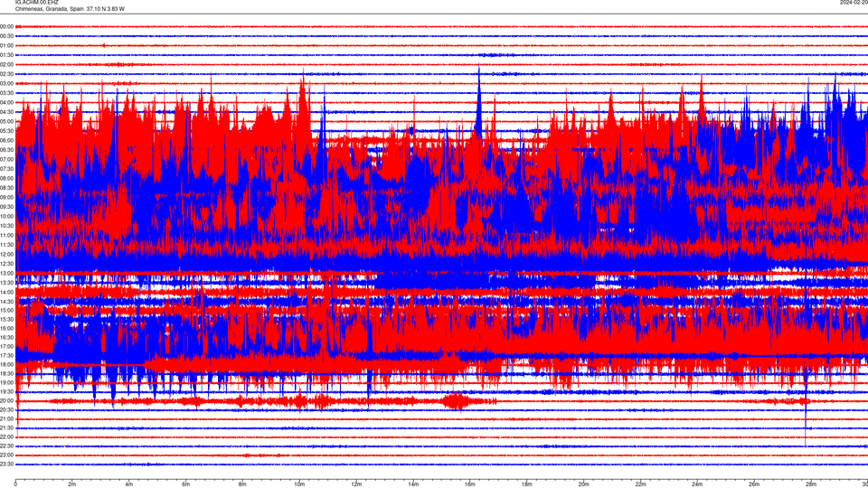Select the 12:30 trace time label
868x488 pixels.
tap(6, 264)
